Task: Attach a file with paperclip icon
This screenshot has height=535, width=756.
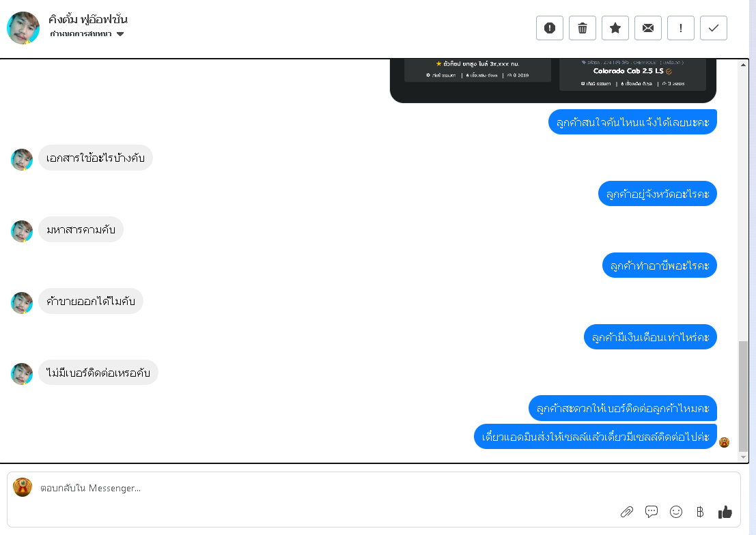Action: (x=627, y=512)
